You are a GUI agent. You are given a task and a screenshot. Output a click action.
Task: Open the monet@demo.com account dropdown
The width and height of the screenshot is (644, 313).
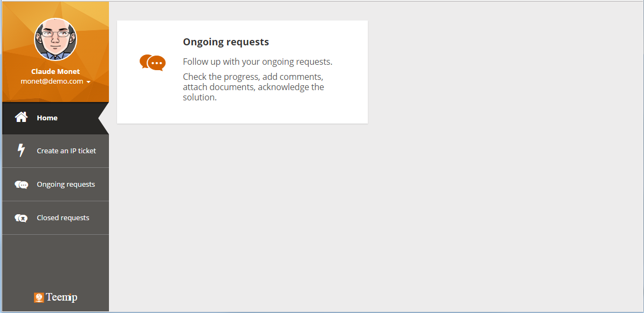pos(52,81)
